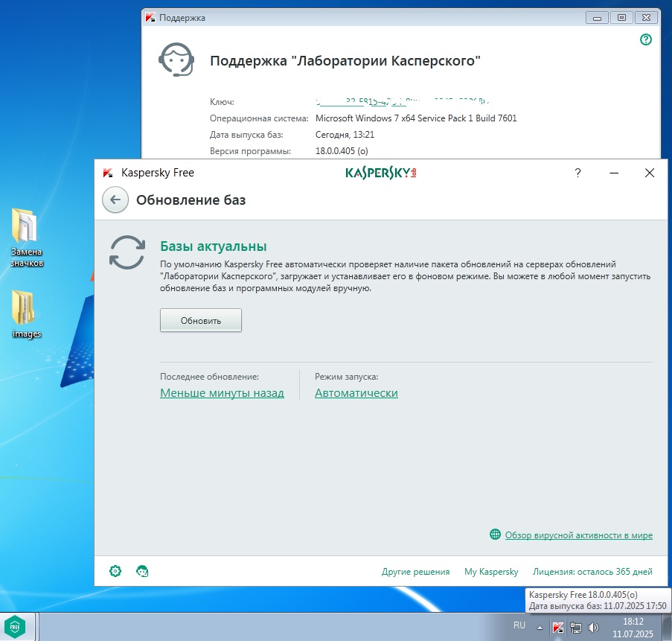Open Обзор вирусной активности в мире link
This screenshot has width=672, height=641.
click(578, 535)
